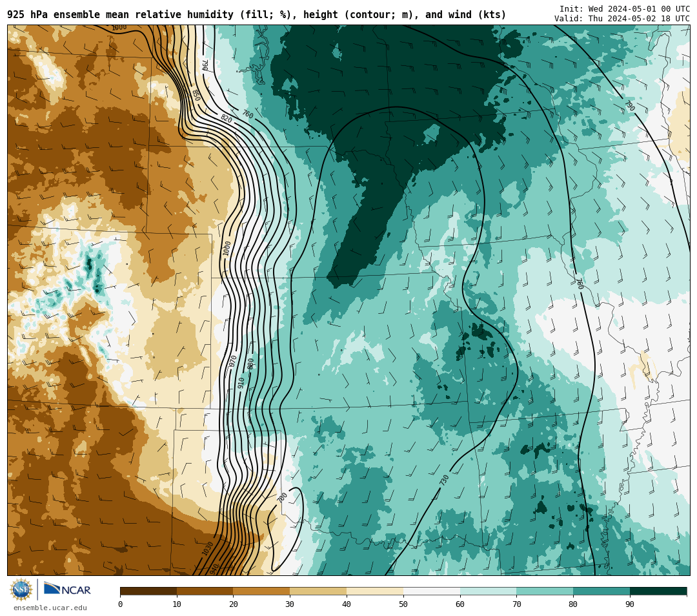Click colorbar tick label 50

403,604
